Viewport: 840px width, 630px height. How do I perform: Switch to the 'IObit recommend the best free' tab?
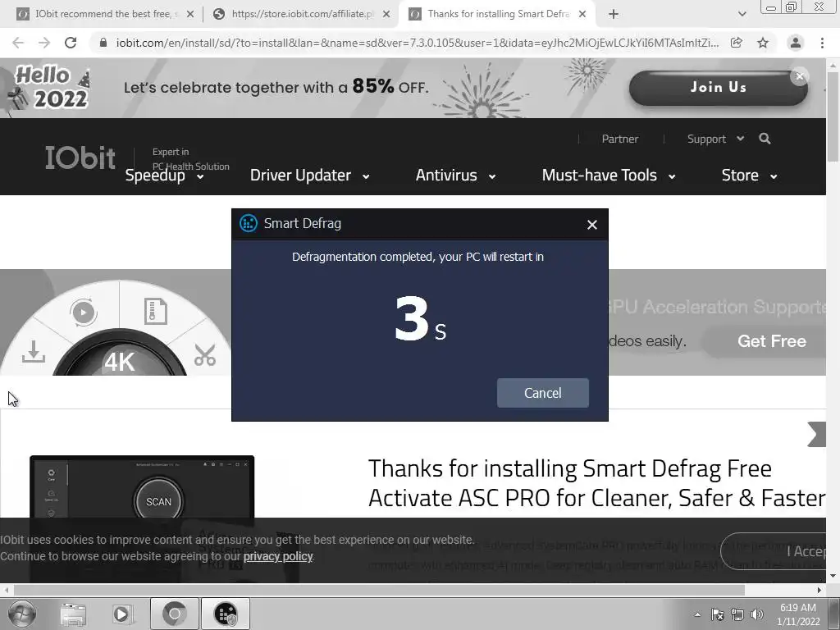[105, 14]
